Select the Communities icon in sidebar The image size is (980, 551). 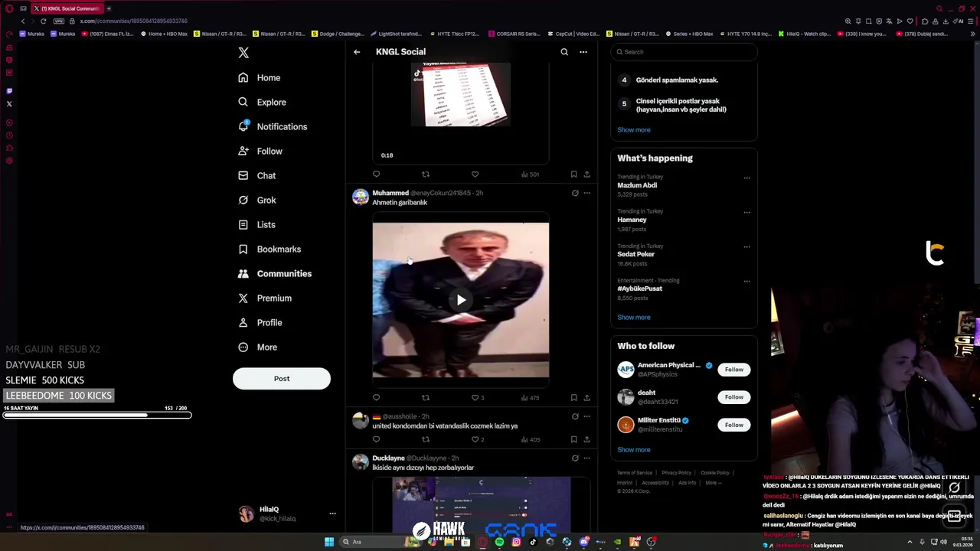[243, 273]
